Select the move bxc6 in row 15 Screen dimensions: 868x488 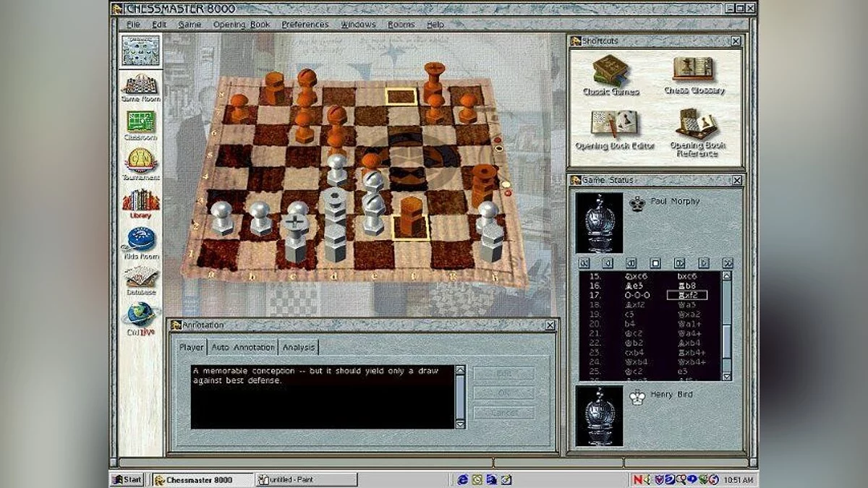[x=687, y=276]
